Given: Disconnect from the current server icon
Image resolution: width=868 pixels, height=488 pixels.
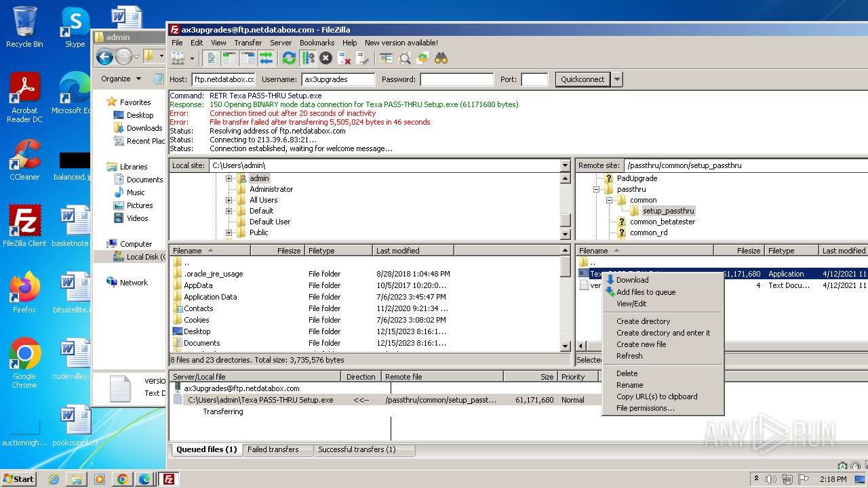Looking at the screenshot, I should pyautogui.click(x=344, y=58).
